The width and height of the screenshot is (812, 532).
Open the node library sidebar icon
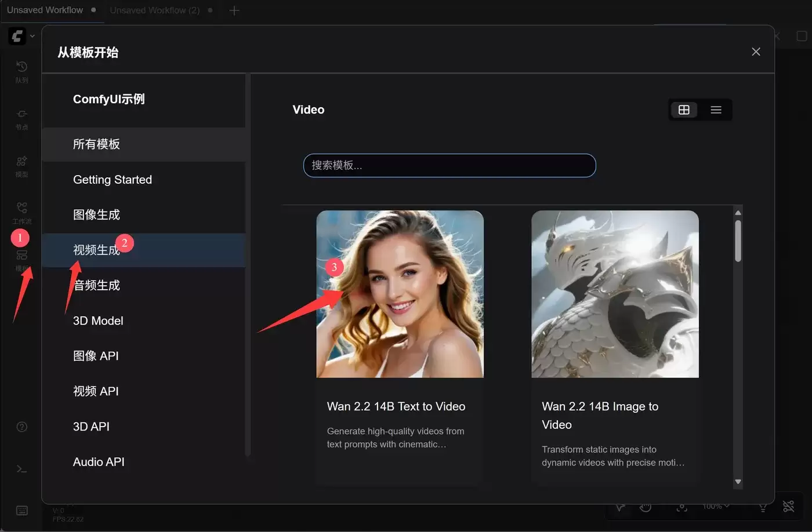21,114
